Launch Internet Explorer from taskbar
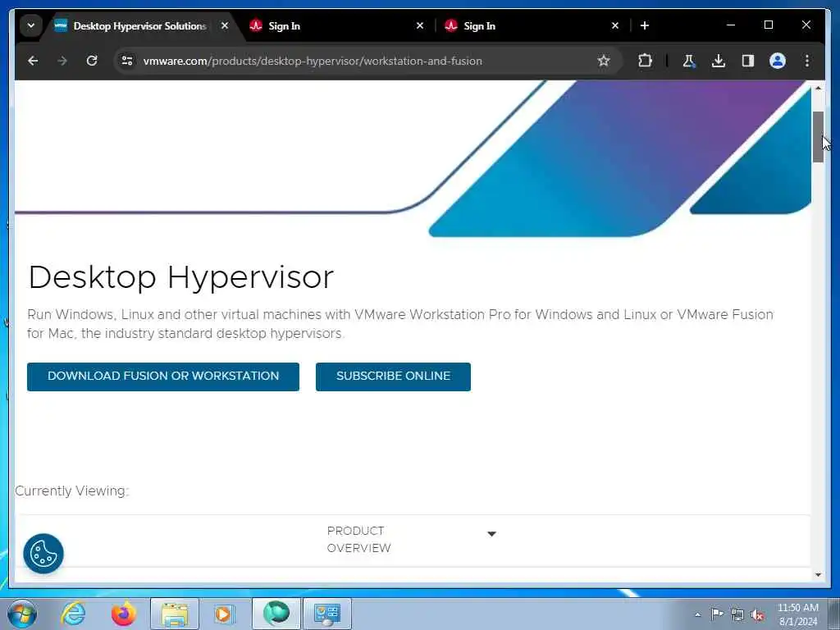Screen dimensions: 840x630 (73, 614)
